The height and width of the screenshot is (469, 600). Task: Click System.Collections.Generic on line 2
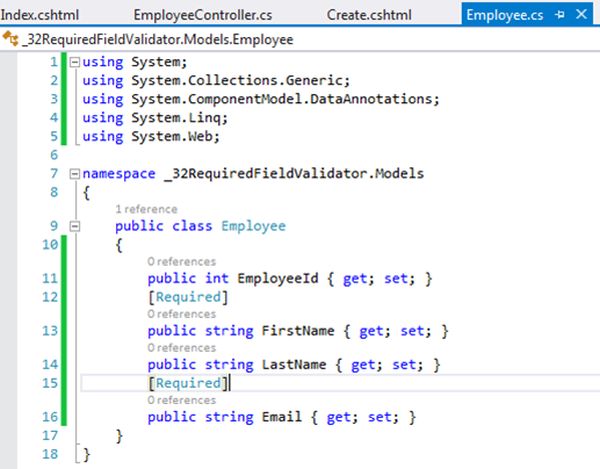pyautogui.click(x=237, y=80)
